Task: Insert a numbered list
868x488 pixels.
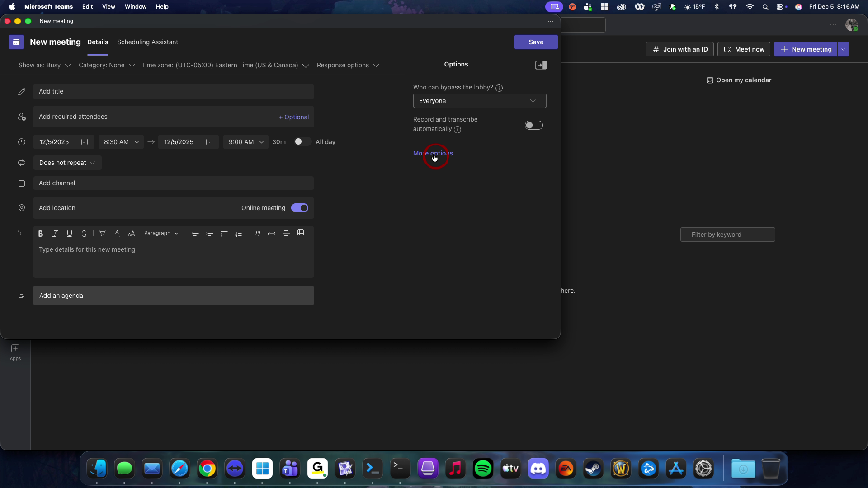Action: (x=238, y=234)
